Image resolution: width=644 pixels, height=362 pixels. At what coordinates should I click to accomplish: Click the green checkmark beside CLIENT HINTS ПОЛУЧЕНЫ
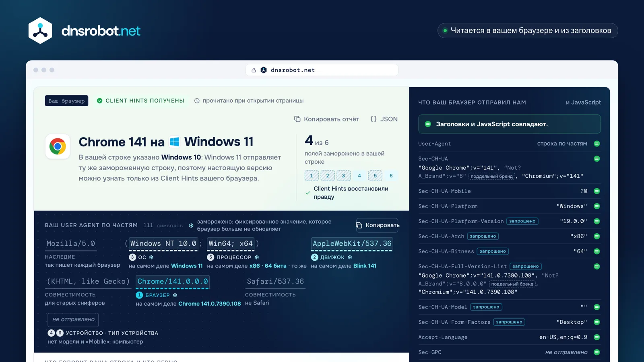tap(99, 101)
